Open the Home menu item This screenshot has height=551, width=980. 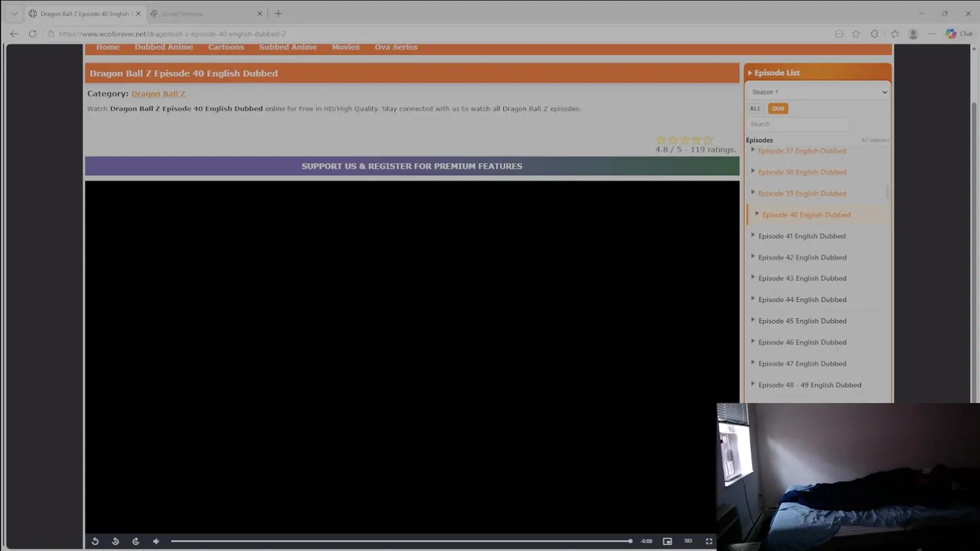tap(108, 47)
